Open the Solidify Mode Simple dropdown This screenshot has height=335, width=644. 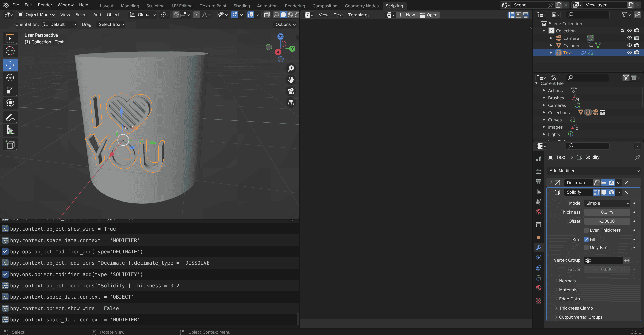tap(607, 203)
